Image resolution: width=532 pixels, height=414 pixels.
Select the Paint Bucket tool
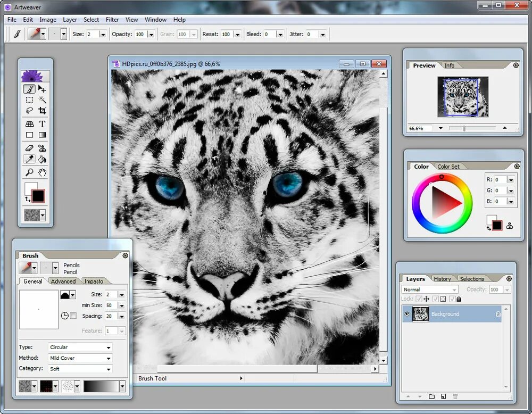tap(42, 159)
